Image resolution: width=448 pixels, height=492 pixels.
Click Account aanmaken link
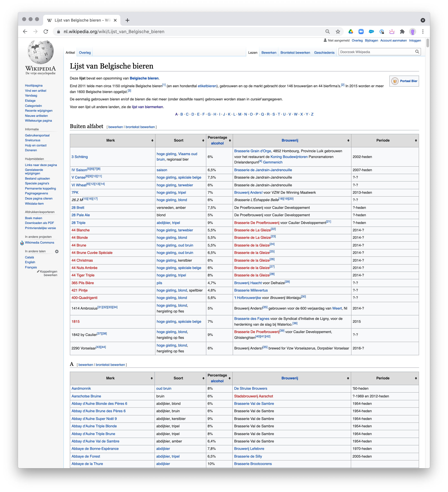pyautogui.click(x=394, y=41)
